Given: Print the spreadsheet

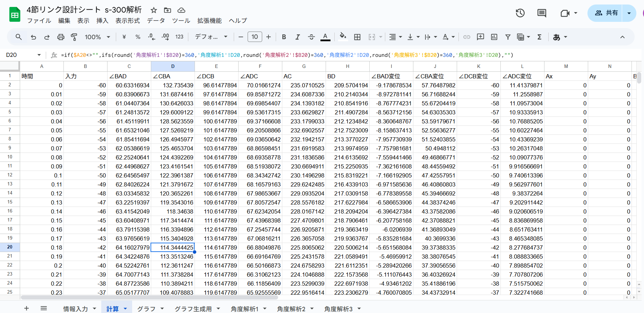Looking at the screenshot, I should [x=61, y=37].
